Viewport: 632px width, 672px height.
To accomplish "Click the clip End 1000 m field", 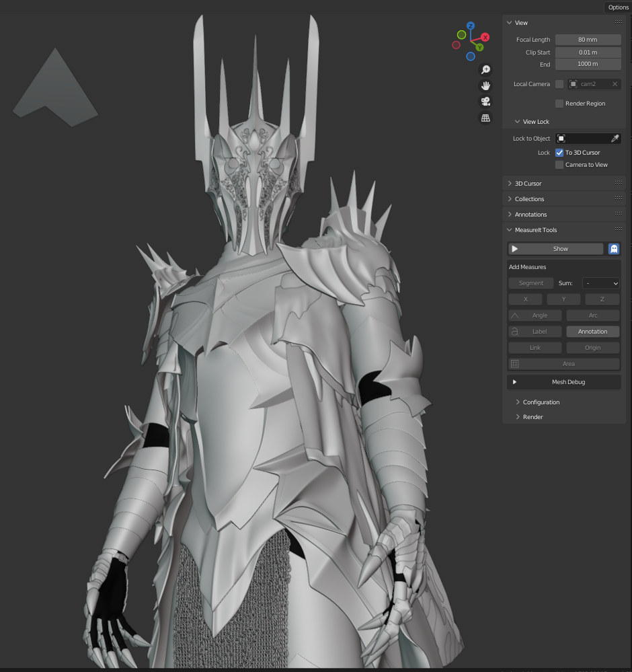I will click(x=588, y=64).
